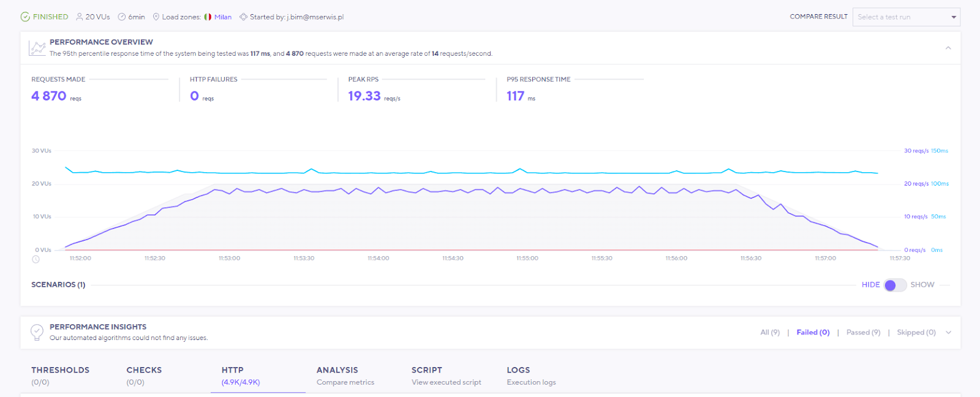Click the 11:57:00 time axis label
This screenshot has width=980, height=397.
coord(825,259)
